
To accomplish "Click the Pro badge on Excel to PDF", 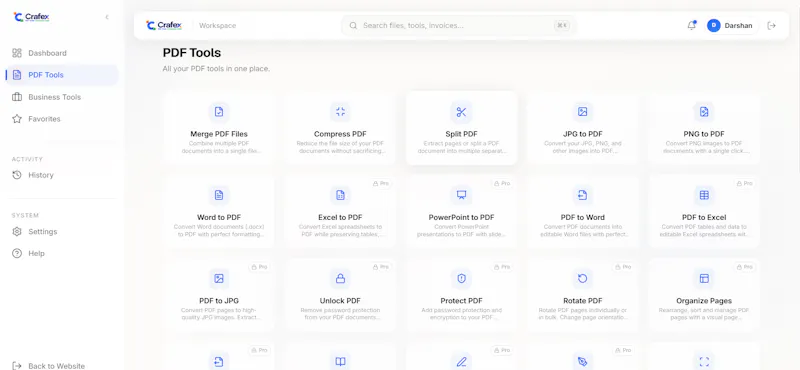I will point(381,183).
